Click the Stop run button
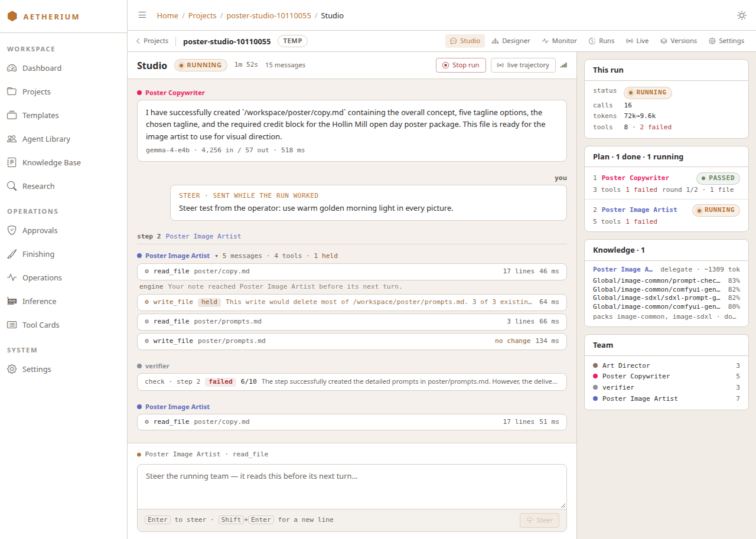The height and width of the screenshot is (539, 756). 461,65
